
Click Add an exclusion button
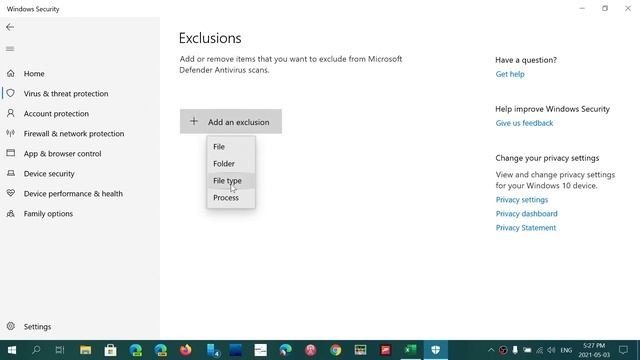point(231,121)
